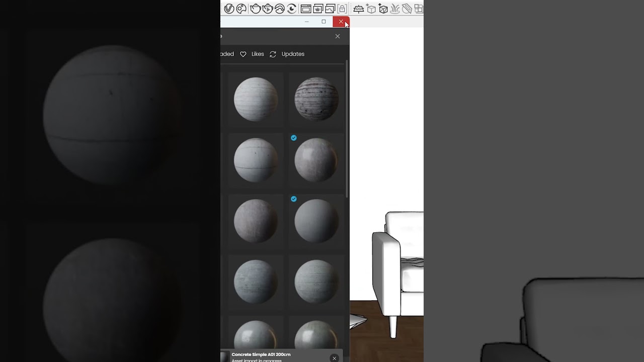This screenshot has width=644, height=362.
Task: Toggle the Lock Camera Orientation padlock
Action: (x=342, y=9)
